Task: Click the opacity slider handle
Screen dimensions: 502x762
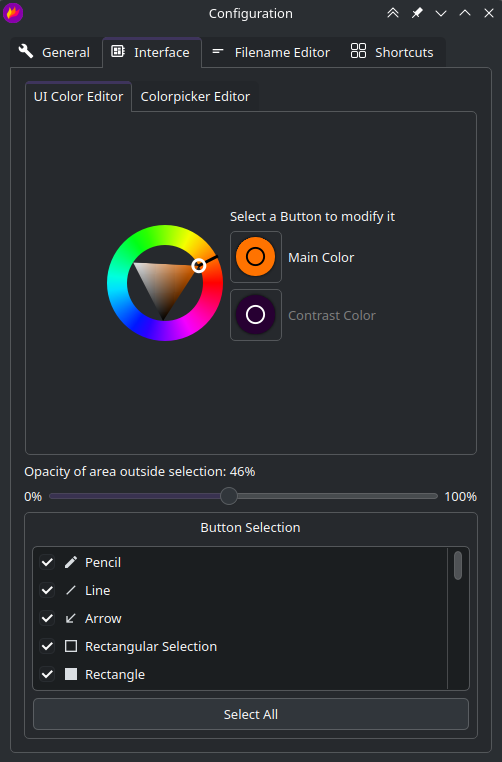Action: 229,496
